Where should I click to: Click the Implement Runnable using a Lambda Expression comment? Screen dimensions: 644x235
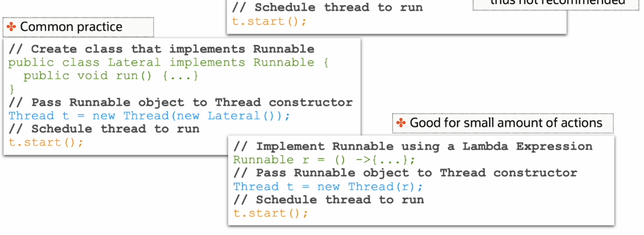coord(413,147)
